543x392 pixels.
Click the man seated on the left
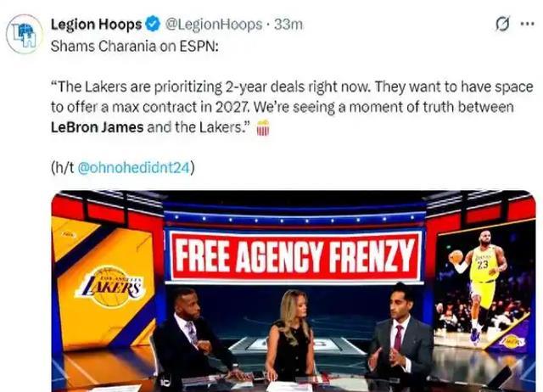(x=194, y=334)
